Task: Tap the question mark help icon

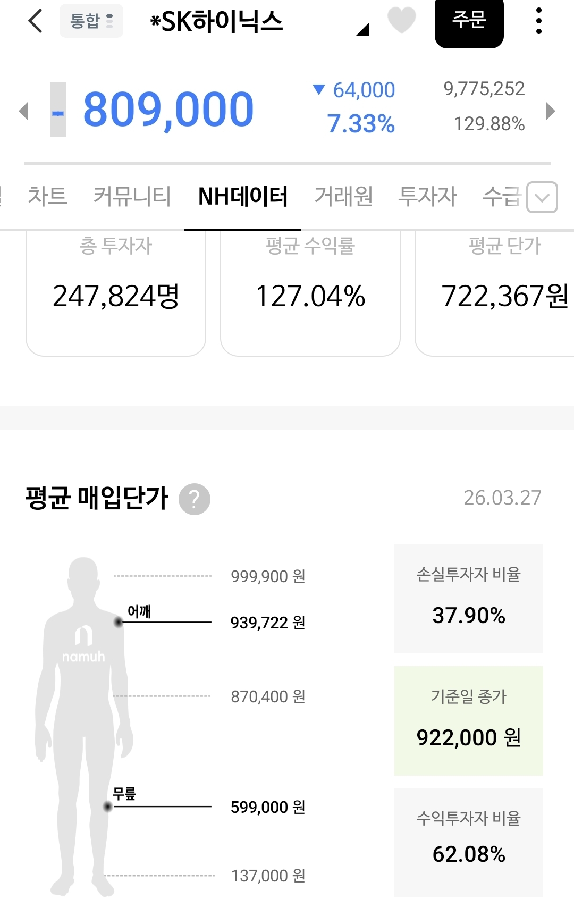Action: point(194,499)
